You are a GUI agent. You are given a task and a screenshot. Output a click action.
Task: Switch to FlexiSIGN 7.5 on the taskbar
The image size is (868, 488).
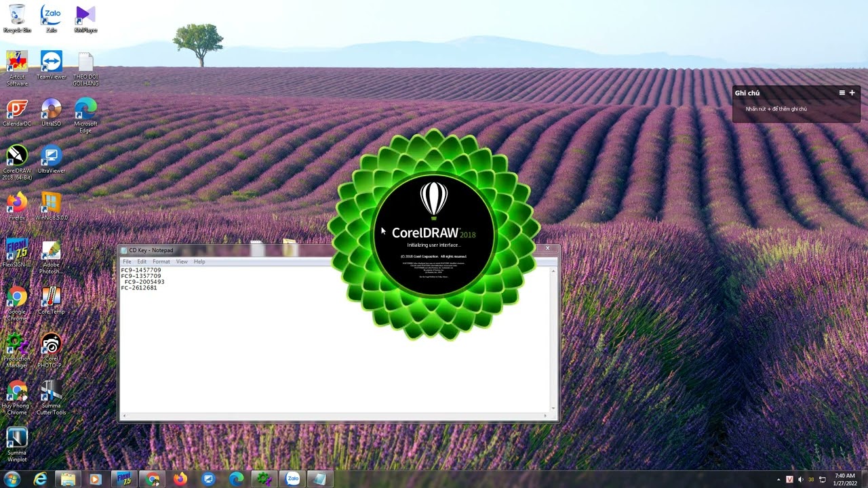[x=124, y=479]
